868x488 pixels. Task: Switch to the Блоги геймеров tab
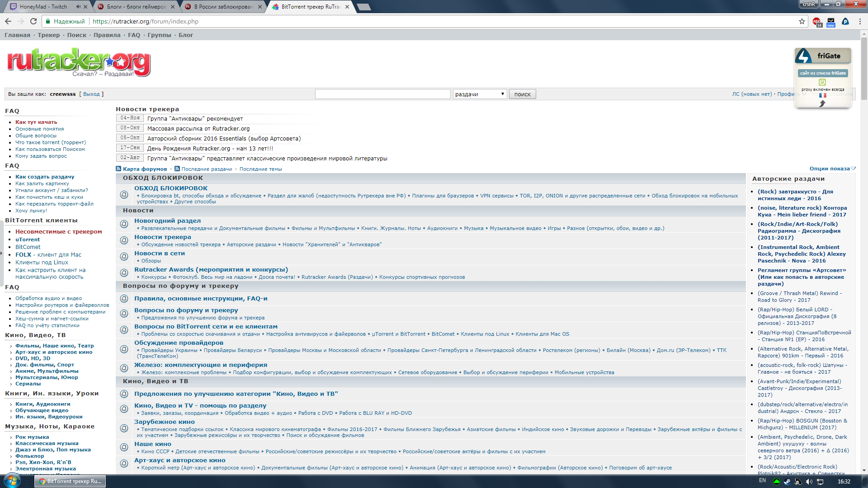(136, 7)
